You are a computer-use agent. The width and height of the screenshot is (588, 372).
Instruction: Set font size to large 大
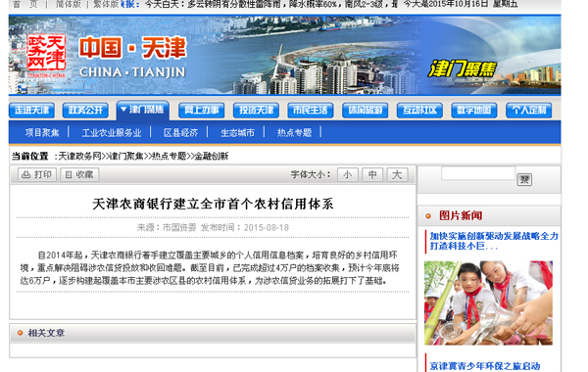tap(397, 174)
